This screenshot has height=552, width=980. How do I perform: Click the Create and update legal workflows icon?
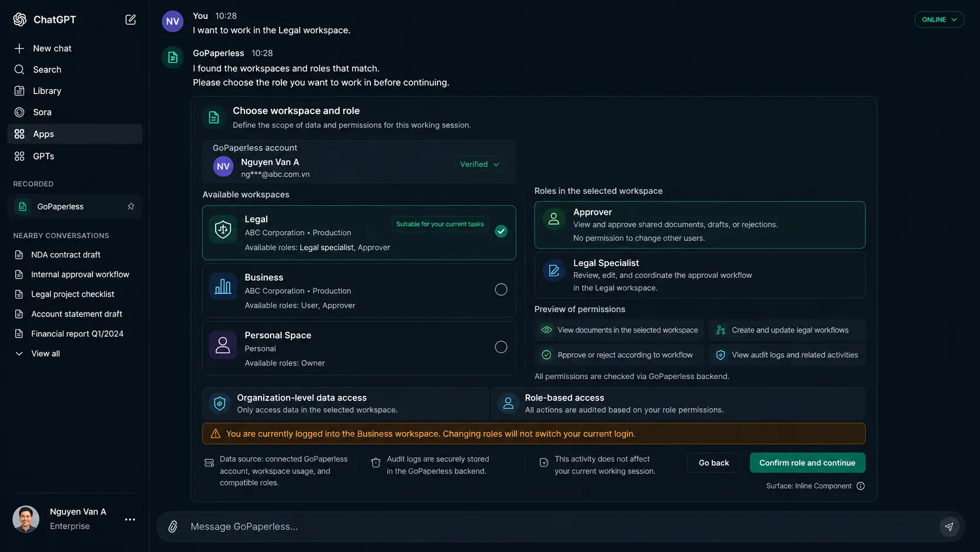[721, 330]
